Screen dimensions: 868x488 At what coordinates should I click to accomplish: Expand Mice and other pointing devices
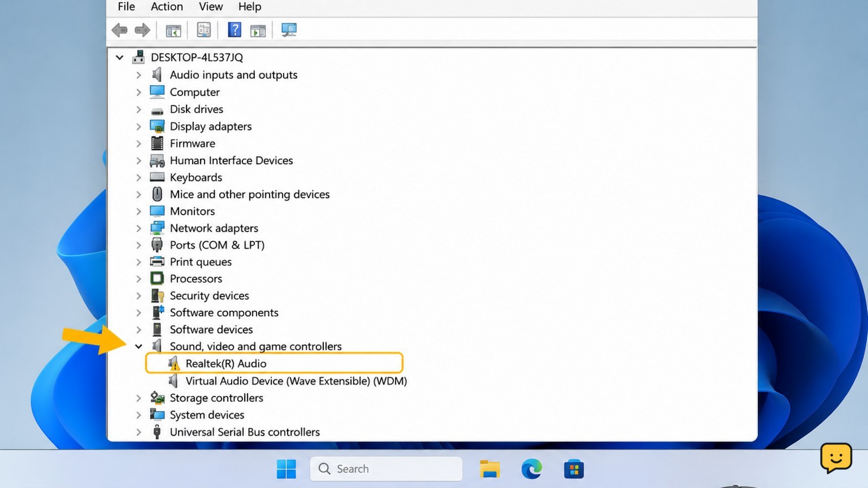point(138,194)
